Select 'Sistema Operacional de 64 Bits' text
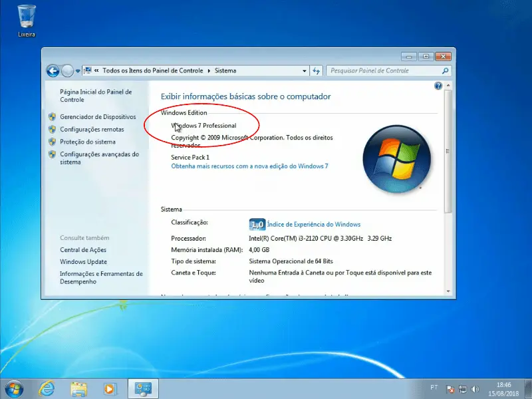 (x=291, y=261)
